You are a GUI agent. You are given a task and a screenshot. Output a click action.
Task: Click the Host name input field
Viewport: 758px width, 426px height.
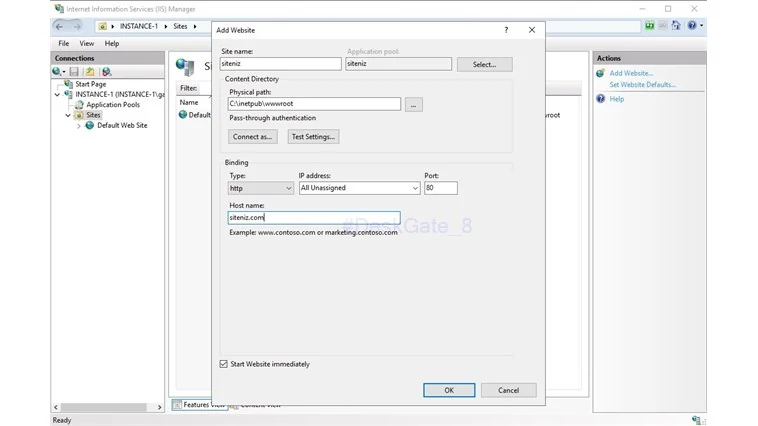[x=314, y=218]
